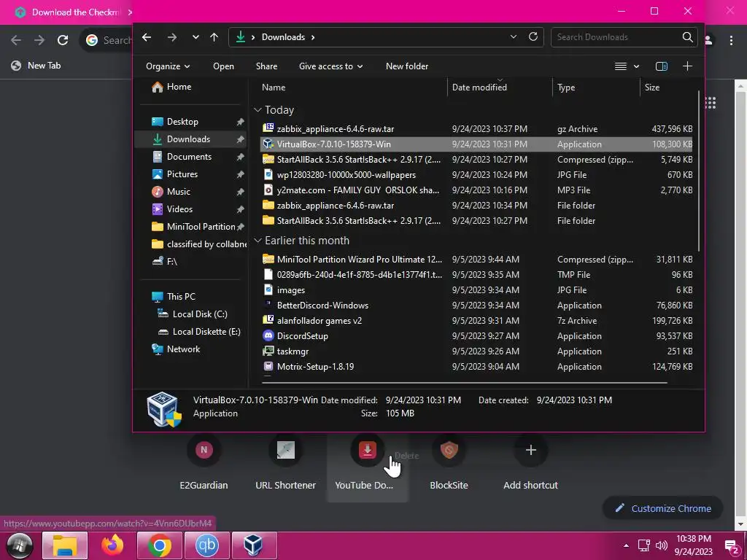The image size is (747, 560).
Task: Select Documents in the navigation pane
Action: (182, 157)
